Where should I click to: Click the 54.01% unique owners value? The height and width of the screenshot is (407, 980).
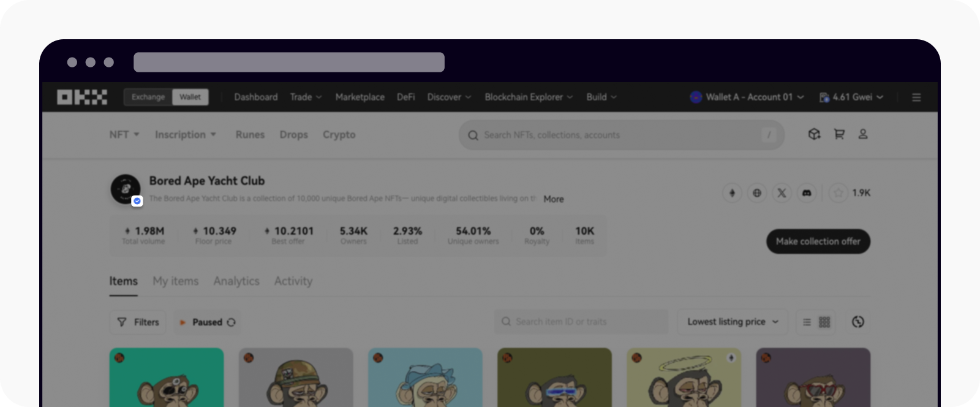473,231
